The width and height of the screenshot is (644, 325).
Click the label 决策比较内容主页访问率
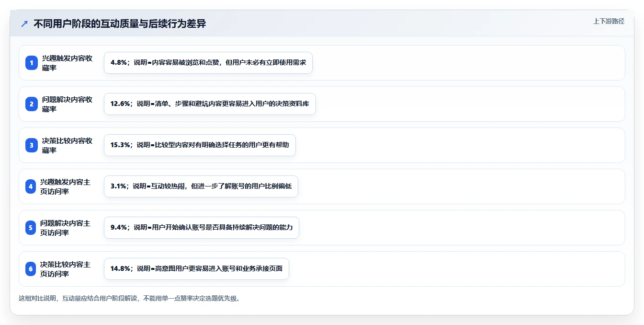point(65,269)
